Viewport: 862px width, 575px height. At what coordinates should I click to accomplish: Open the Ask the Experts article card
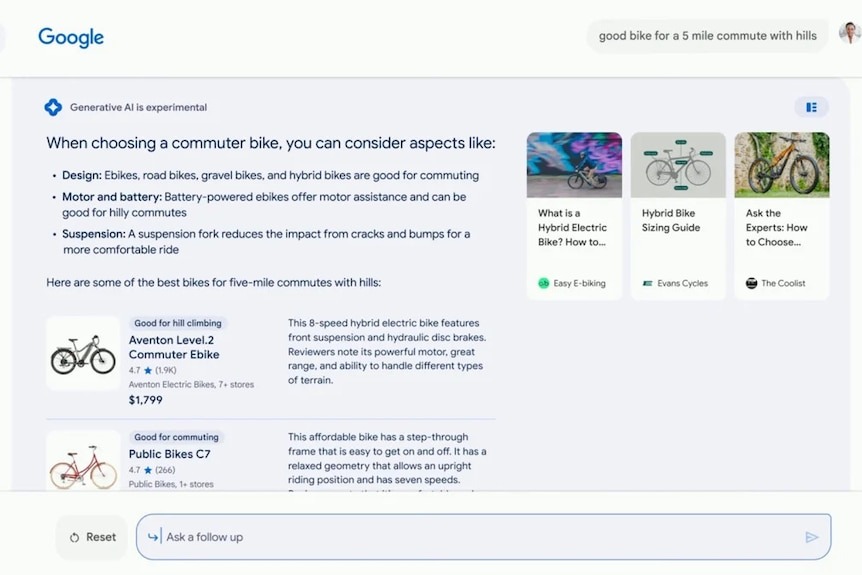[x=781, y=216]
